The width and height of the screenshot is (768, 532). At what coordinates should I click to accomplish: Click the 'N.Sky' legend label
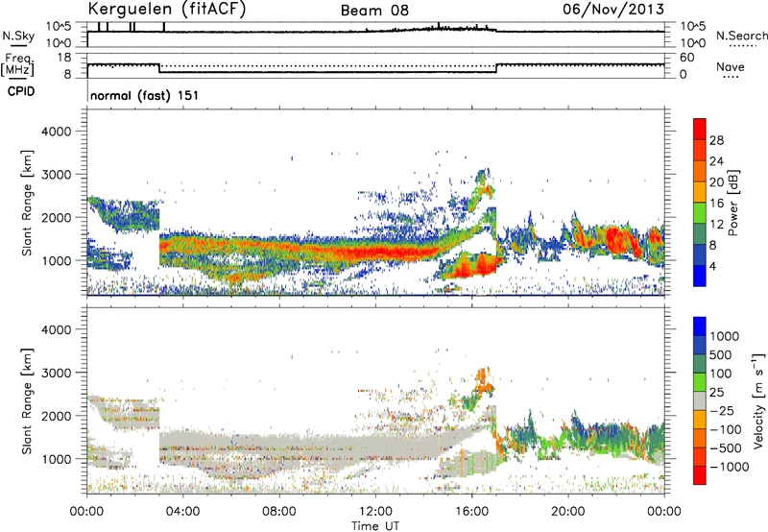click(18, 36)
